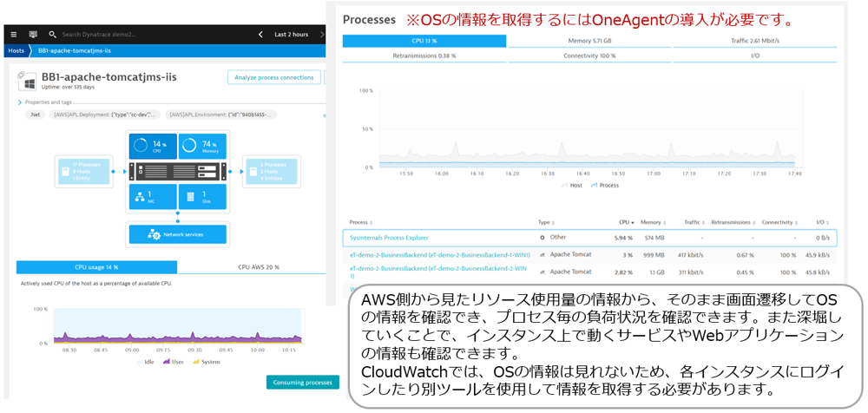868x413 pixels.
Task: Select the CPU 14% tile in host diagram
Action: [152, 146]
